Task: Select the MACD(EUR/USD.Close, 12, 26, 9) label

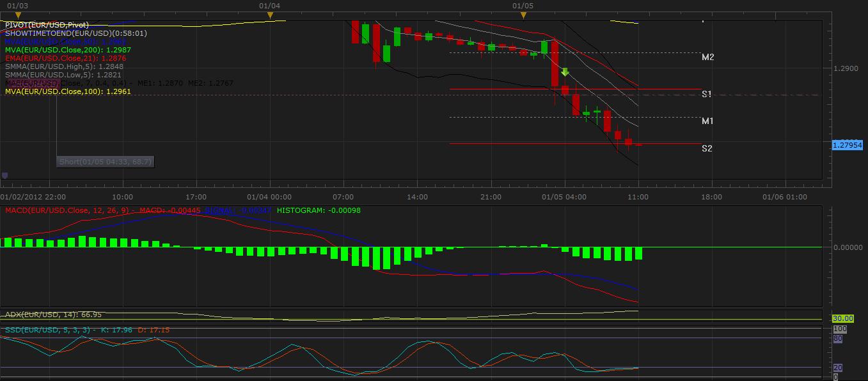Action: coord(69,210)
